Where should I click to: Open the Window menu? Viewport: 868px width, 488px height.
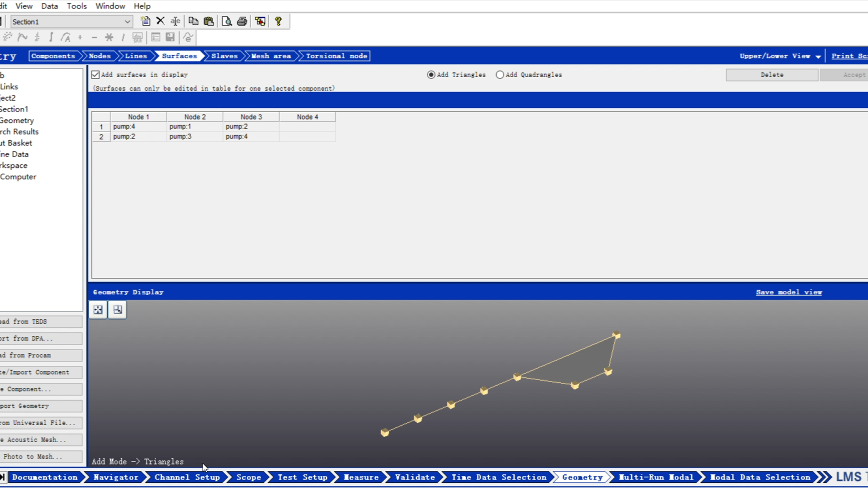point(110,6)
